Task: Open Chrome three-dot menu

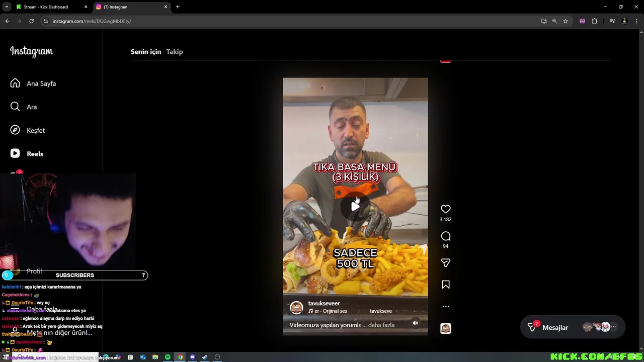Action: click(636, 21)
